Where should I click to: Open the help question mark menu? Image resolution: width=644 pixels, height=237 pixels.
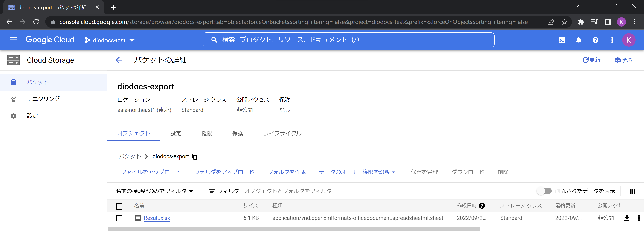(x=595, y=40)
